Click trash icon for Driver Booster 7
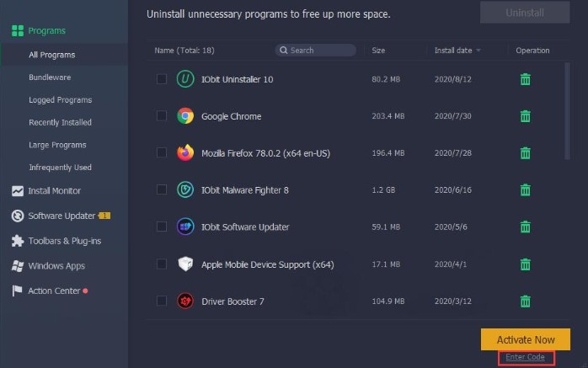This screenshot has height=368, width=588. point(526,301)
